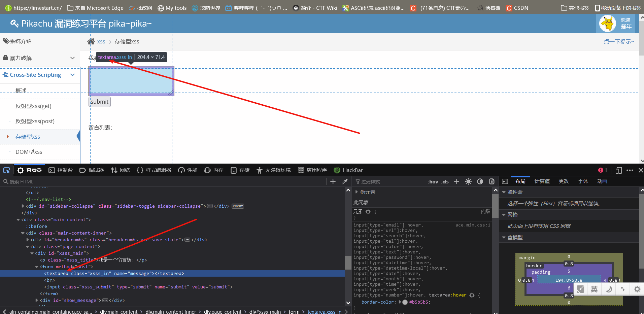Open 反射型xss(get) sidebar item
Viewport: 644px width, 314px height.
point(33,106)
